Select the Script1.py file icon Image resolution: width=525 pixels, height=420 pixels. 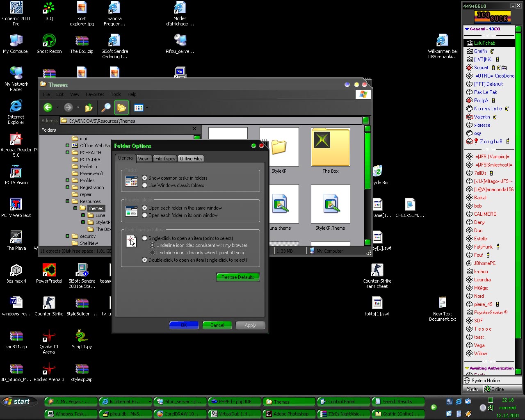coord(82,339)
